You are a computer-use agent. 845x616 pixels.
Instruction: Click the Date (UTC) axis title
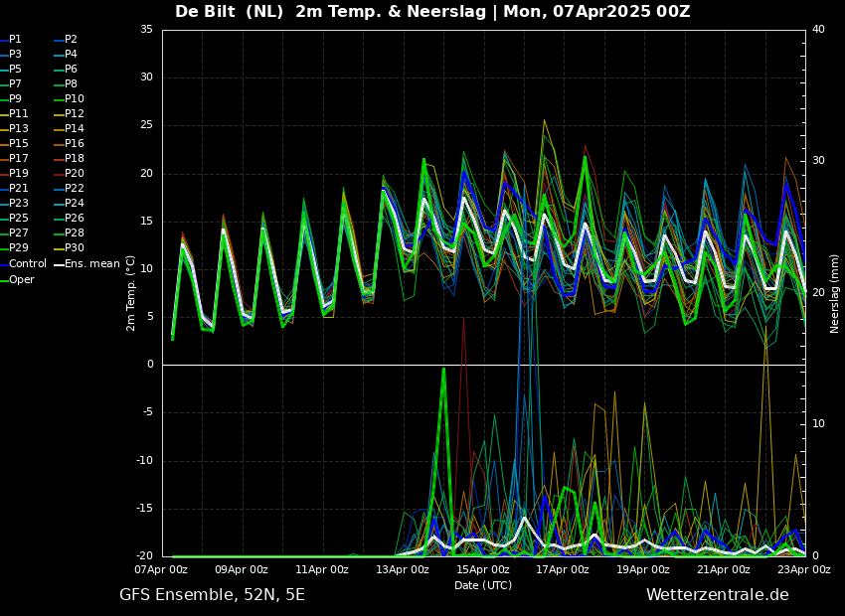coord(483,585)
